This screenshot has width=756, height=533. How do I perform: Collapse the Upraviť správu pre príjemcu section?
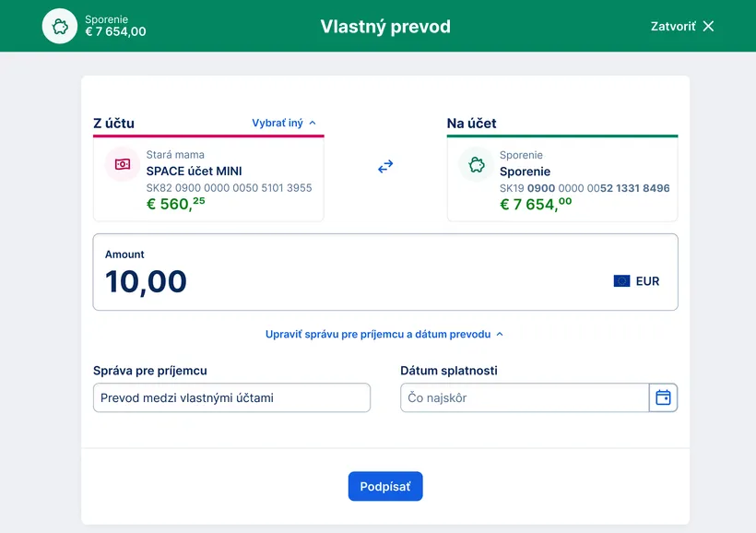pyautogui.click(x=385, y=334)
